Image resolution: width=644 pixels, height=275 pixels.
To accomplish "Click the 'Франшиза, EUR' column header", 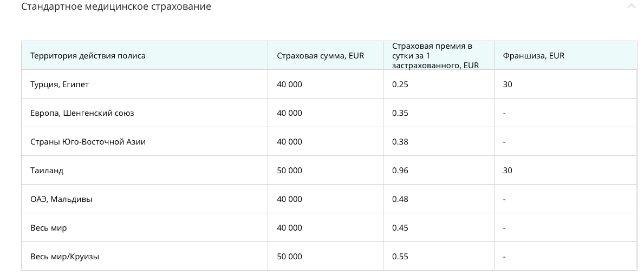I will coord(534,56).
